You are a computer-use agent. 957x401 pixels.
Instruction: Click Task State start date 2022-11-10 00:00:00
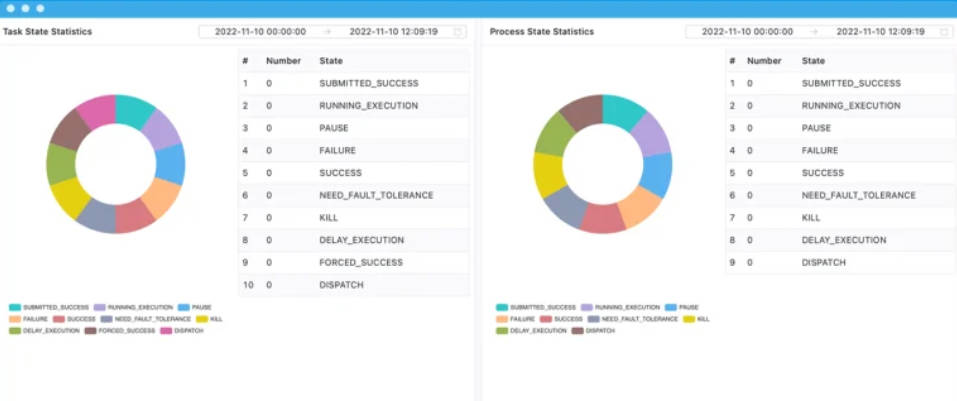tap(261, 32)
